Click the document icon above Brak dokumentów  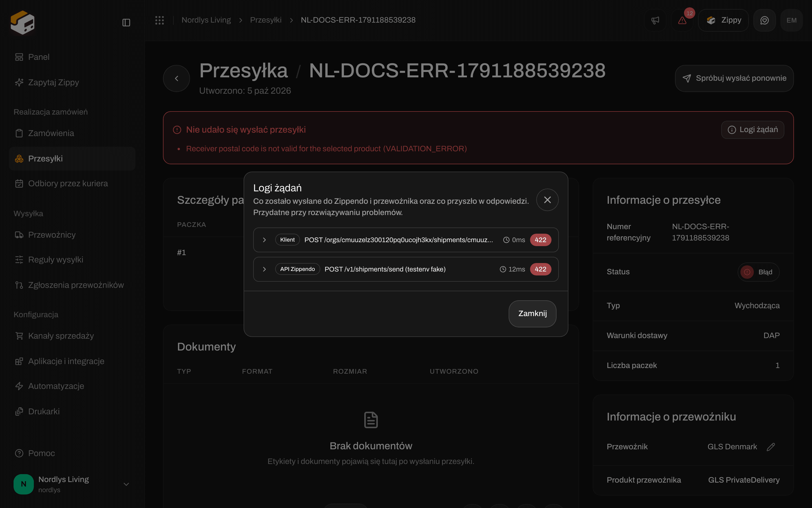click(x=371, y=420)
